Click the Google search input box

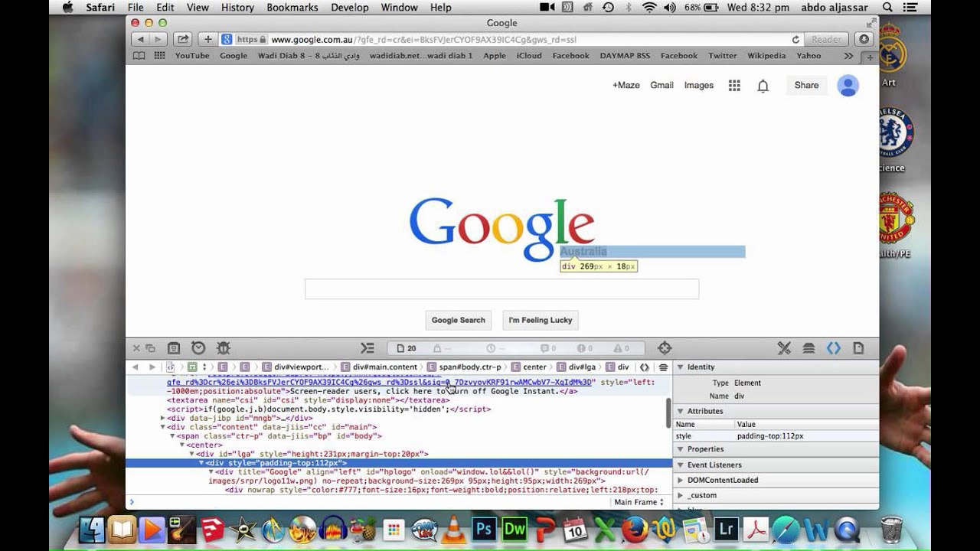(501, 289)
